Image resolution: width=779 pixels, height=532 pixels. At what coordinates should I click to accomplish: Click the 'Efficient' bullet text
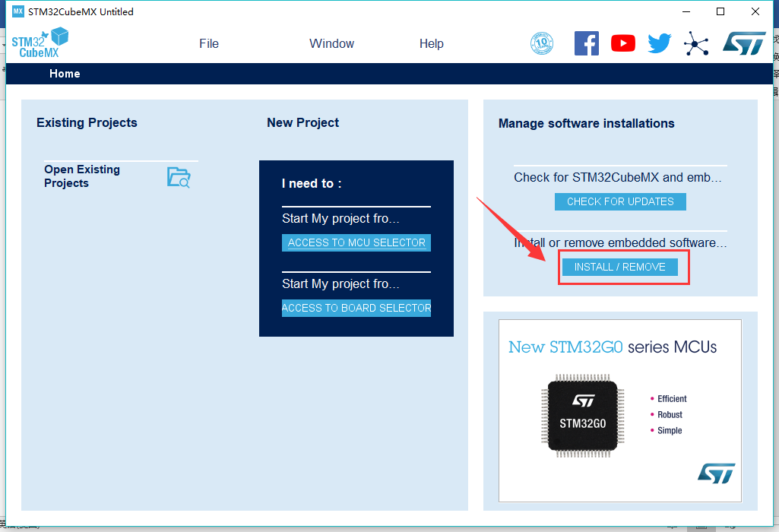click(672, 399)
